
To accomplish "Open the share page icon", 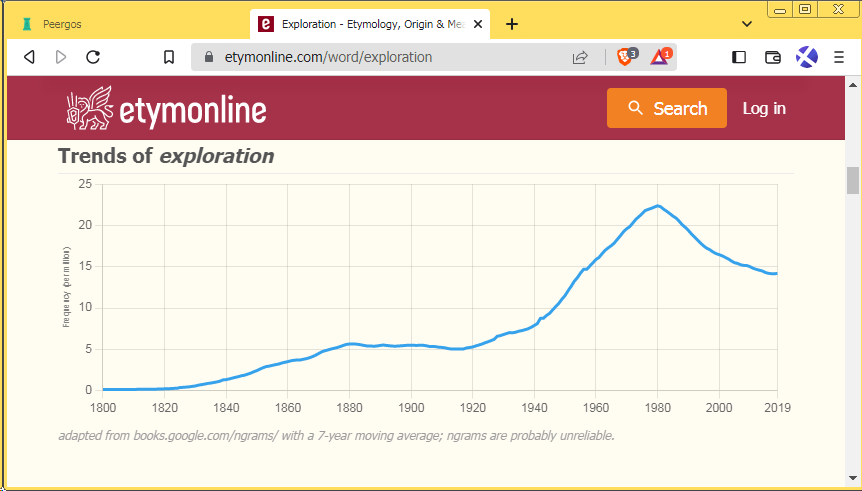I will [x=580, y=57].
